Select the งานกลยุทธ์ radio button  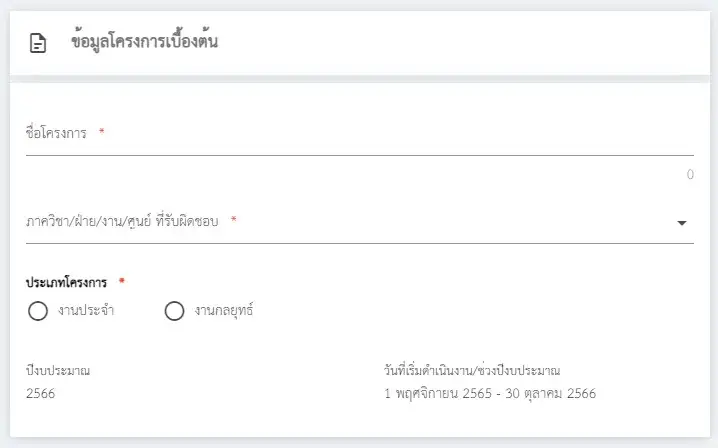point(174,311)
